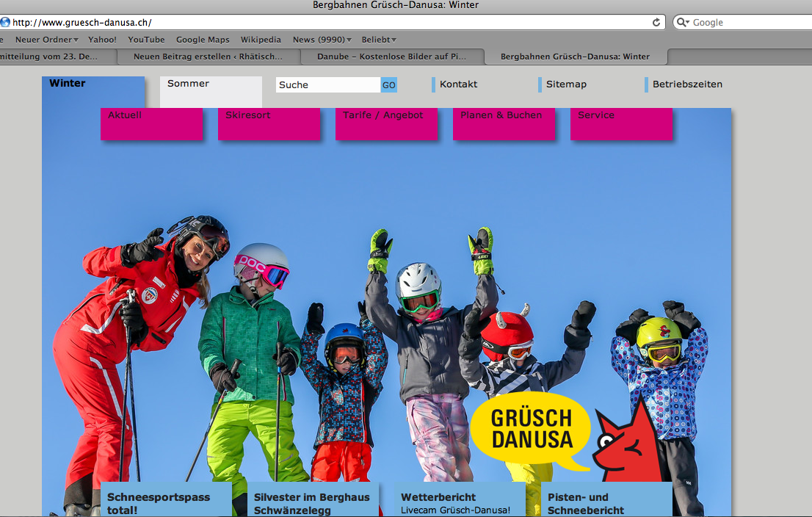Switch to the Sommer season tab
The width and height of the screenshot is (812, 517).
(x=211, y=92)
